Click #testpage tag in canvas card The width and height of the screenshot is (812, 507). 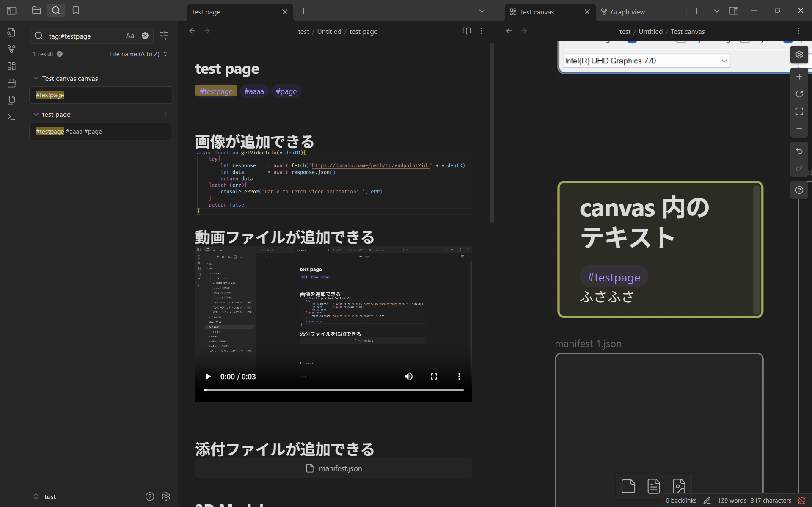pos(614,277)
